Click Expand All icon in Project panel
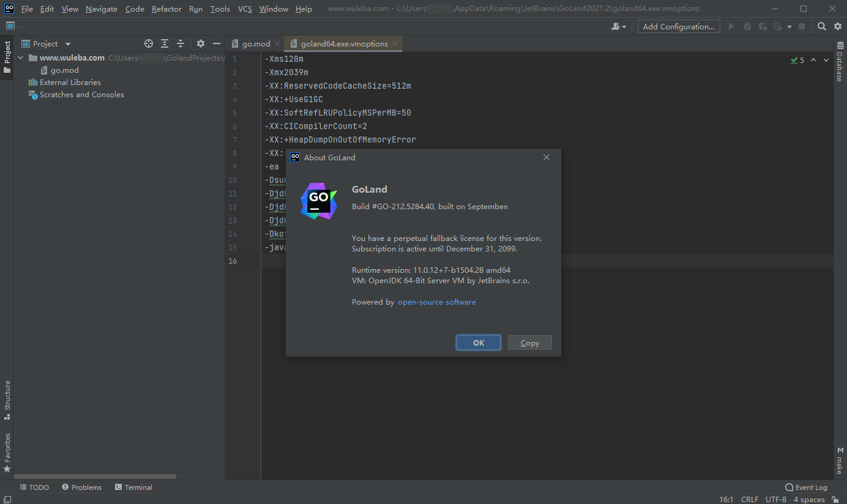 pos(165,43)
